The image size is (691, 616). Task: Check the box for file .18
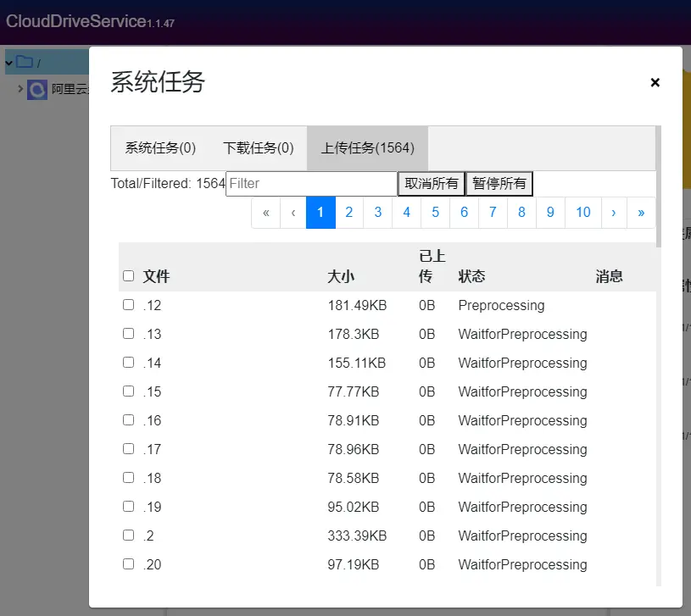point(128,478)
